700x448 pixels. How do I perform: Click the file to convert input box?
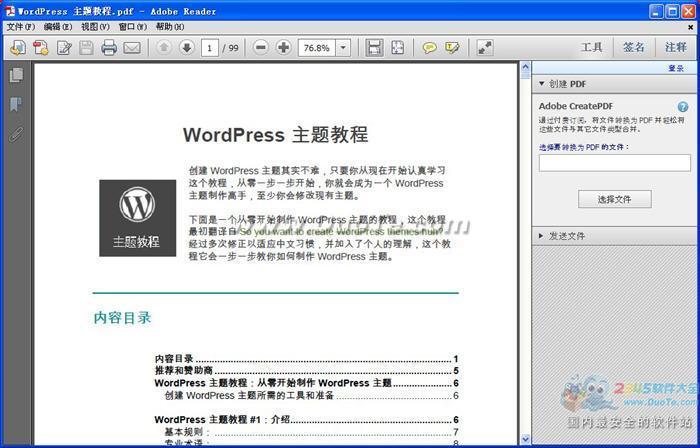pos(614,163)
